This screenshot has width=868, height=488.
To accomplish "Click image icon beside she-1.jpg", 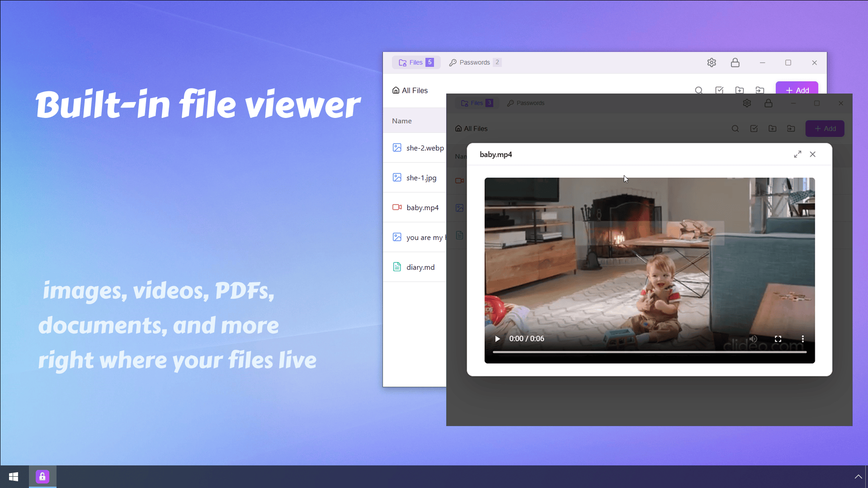I will 397,177.
